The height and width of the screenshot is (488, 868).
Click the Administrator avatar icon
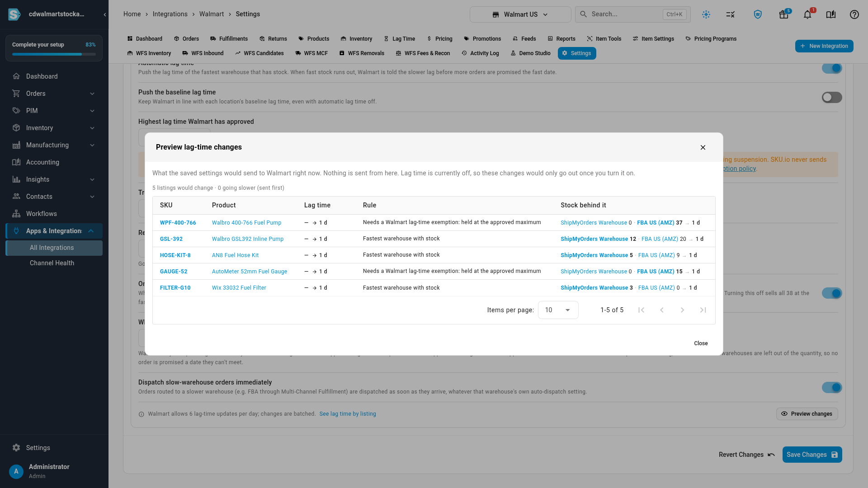point(16,471)
